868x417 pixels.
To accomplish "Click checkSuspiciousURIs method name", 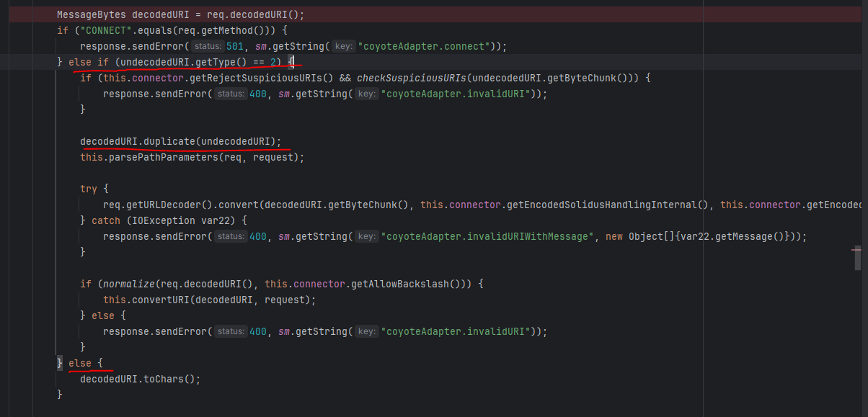I will [x=411, y=78].
